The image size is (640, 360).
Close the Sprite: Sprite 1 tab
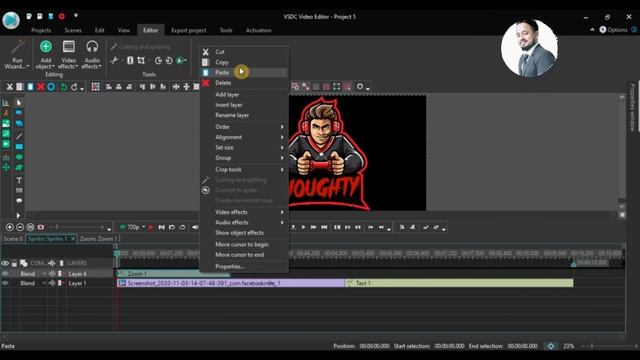(73, 239)
